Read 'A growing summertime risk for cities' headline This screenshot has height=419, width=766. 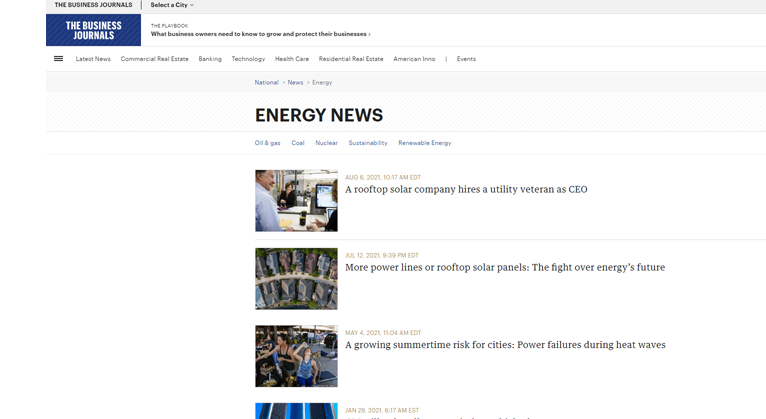point(505,345)
